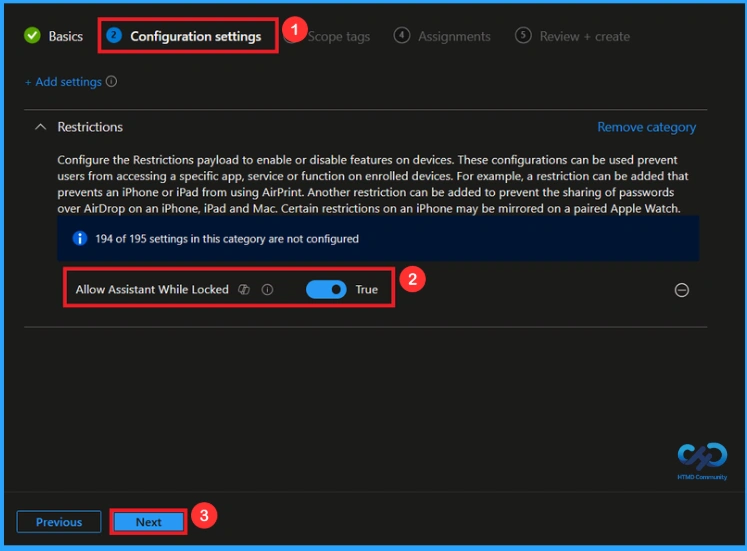Toggle Allow Assistant While Locked switch

click(326, 290)
